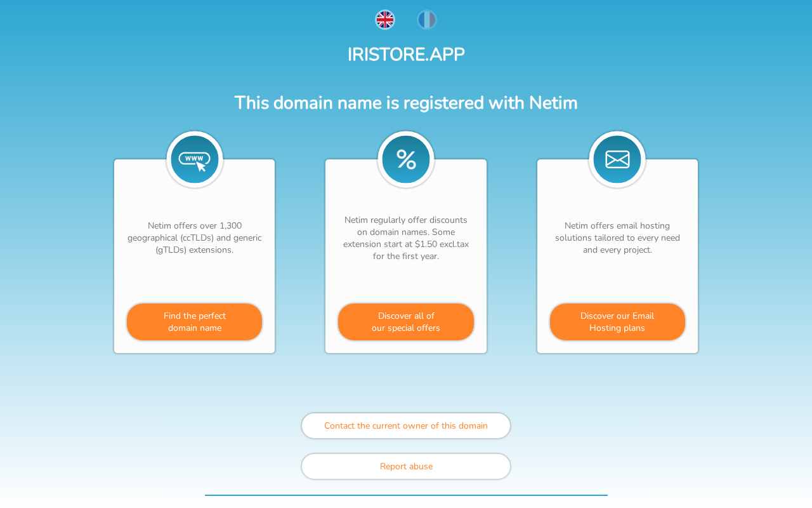Click the www domain cursor icon
The height and width of the screenshot is (508, 812).
(195, 159)
